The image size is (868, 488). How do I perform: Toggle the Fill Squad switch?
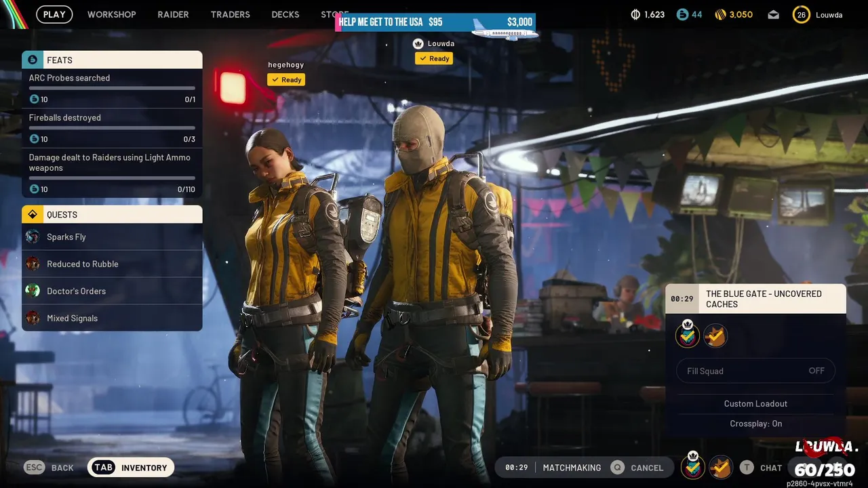pos(755,371)
